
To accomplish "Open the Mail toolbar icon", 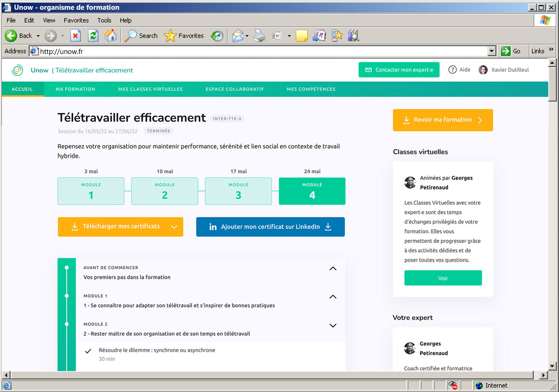I will pyautogui.click(x=238, y=36).
